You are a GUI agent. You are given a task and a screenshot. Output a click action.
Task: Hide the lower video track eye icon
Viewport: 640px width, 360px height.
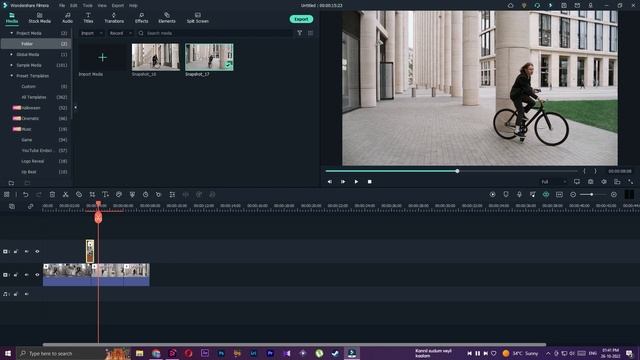coord(37,275)
